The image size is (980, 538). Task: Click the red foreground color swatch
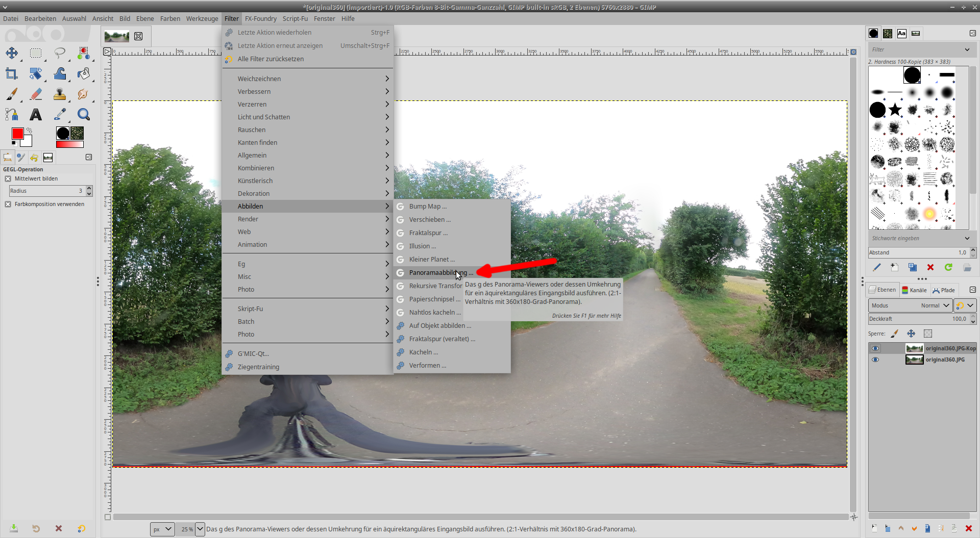pos(17,134)
